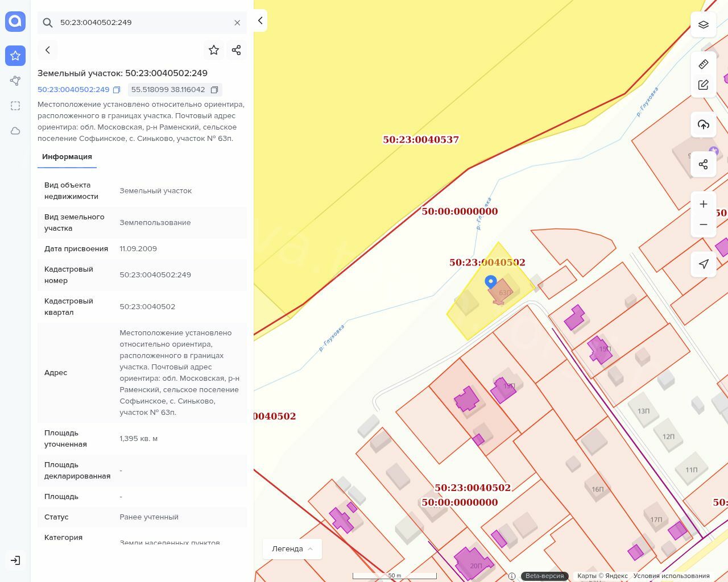The height and width of the screenshot is (582, 728).
Task: Copy the coordinates 55.518099 38.116042
Action: click(x=214, y=90)
